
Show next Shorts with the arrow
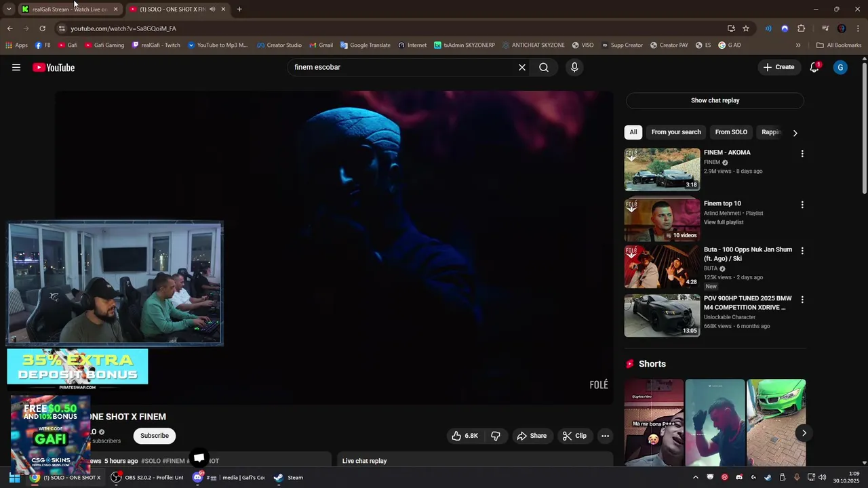pyautogui.click(x=804, y=433)
